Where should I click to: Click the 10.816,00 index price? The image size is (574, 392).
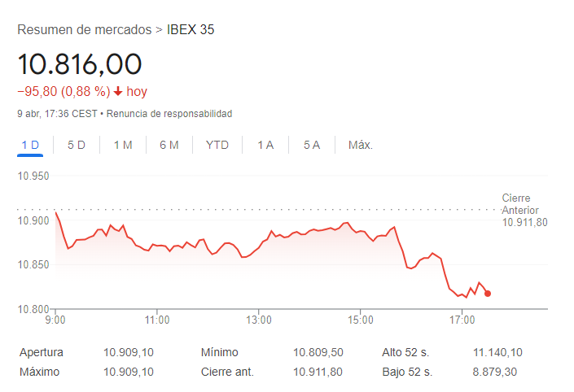[x=80, y=63]
